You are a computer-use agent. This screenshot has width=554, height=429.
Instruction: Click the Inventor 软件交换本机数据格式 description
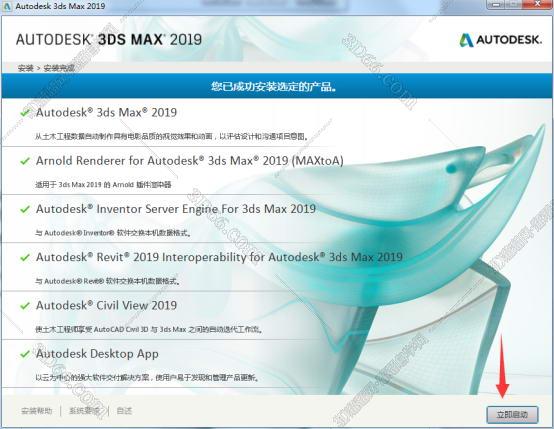click(113, 233)
